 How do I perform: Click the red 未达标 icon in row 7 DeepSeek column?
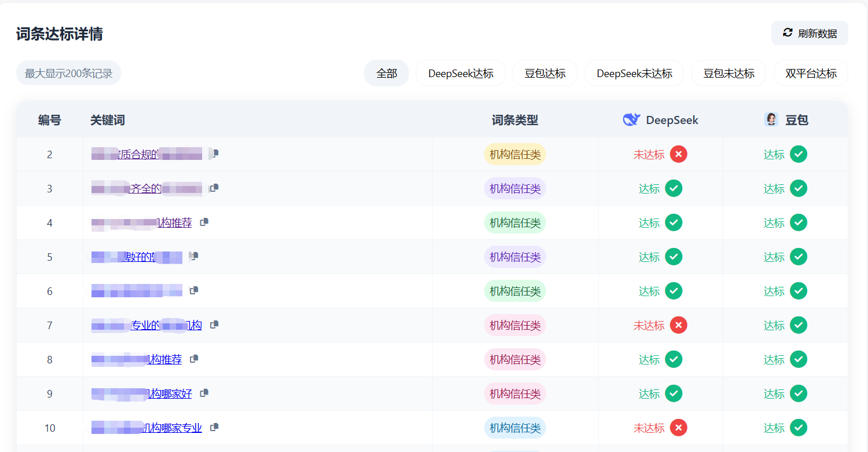click(679, 325)
